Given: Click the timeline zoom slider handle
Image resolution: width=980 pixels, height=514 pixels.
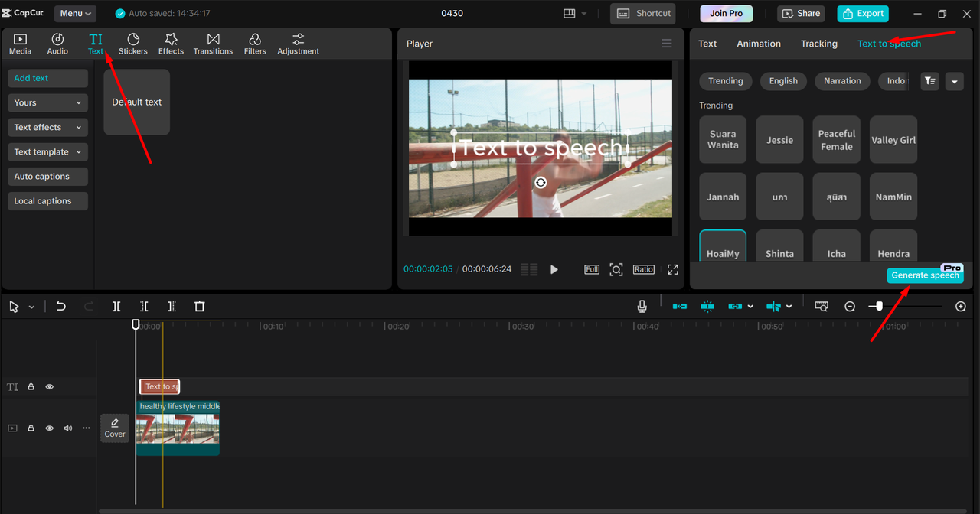Looking at the screenshot, I should tap(879, 306).
